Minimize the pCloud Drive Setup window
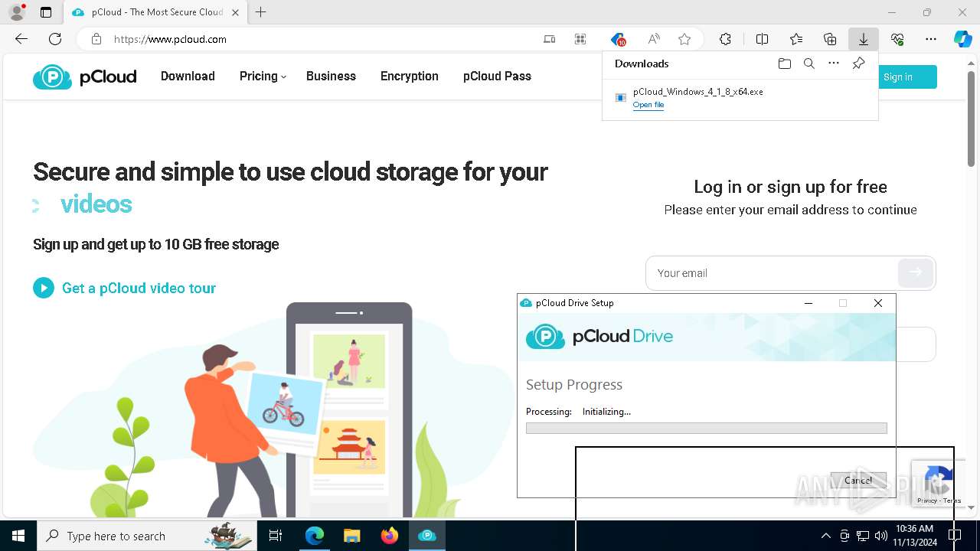The image size is (980, 551). tap(808, 303)
